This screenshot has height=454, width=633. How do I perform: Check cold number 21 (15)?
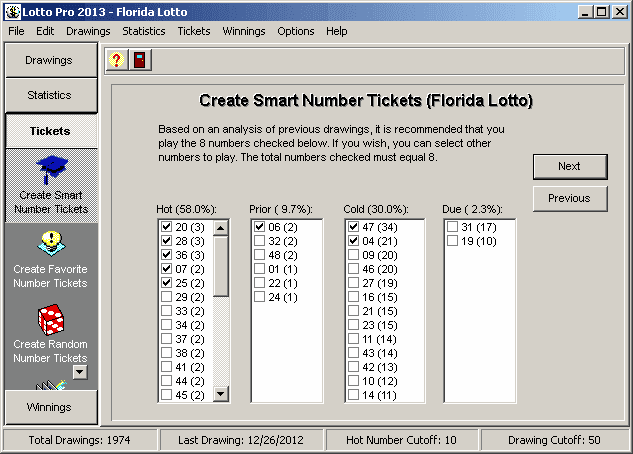[354, 311]
